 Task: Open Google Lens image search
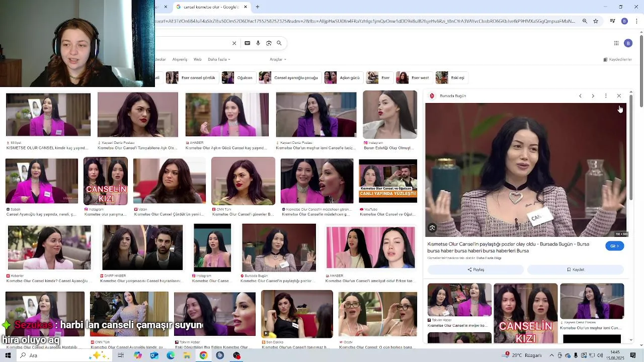tap(269, 43)
